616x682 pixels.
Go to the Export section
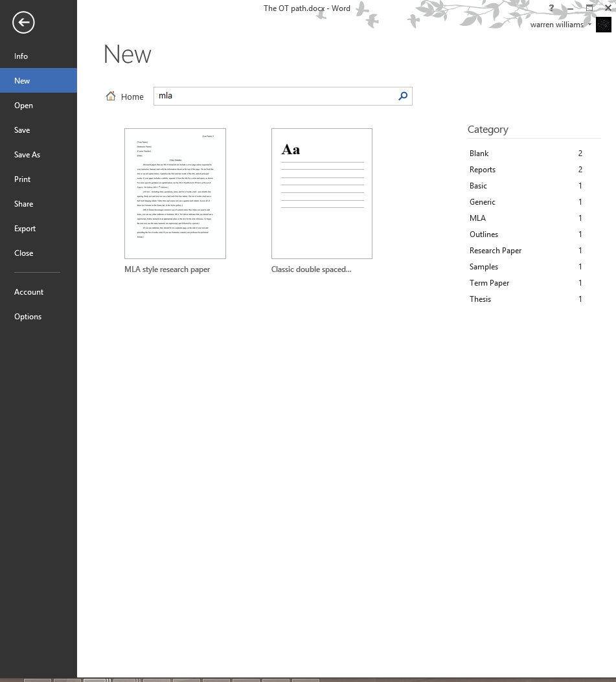tap(25, 229)
